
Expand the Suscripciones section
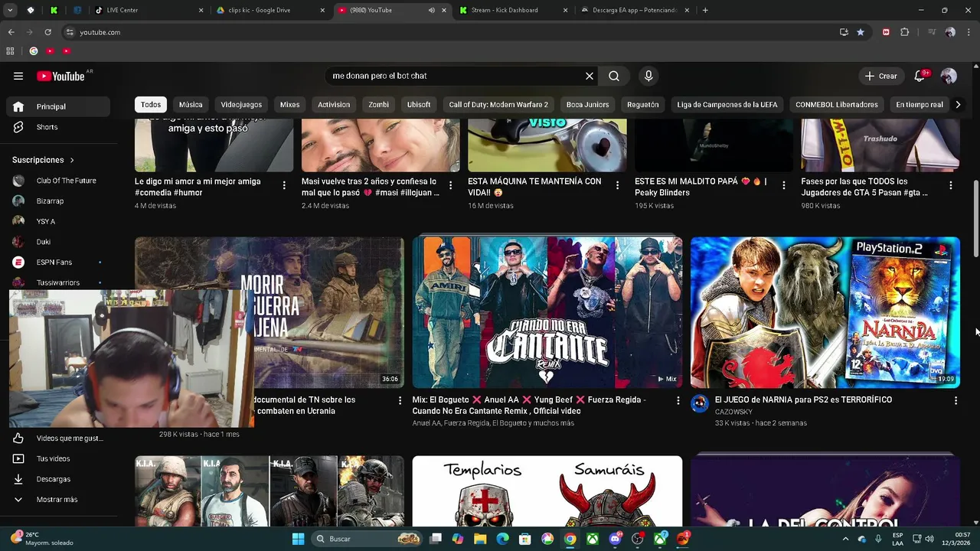(44, 160)
